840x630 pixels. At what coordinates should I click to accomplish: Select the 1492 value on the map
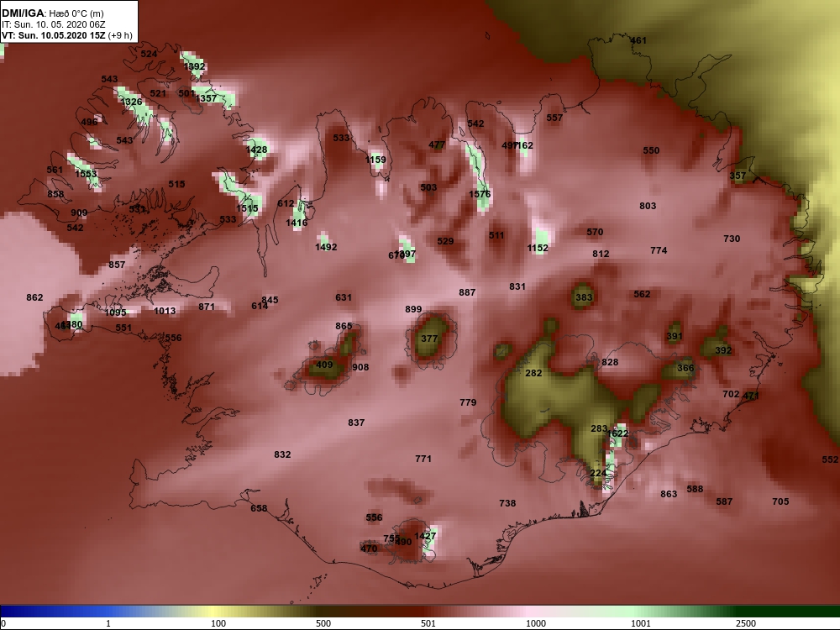(326, 247)
